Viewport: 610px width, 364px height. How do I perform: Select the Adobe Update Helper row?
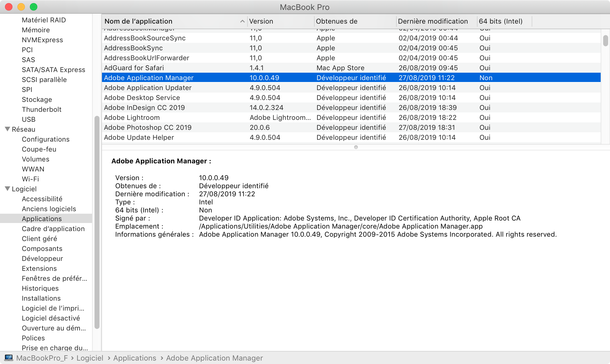tap(351, 137)
